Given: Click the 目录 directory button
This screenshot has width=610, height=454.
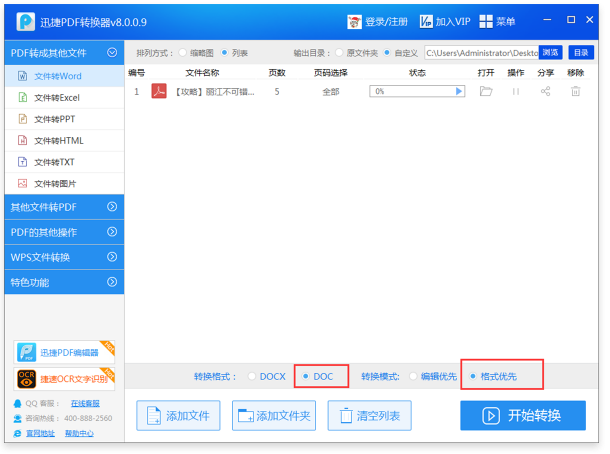Looking at the screenshot, I should pyautogui.click(x=581, y=53).
